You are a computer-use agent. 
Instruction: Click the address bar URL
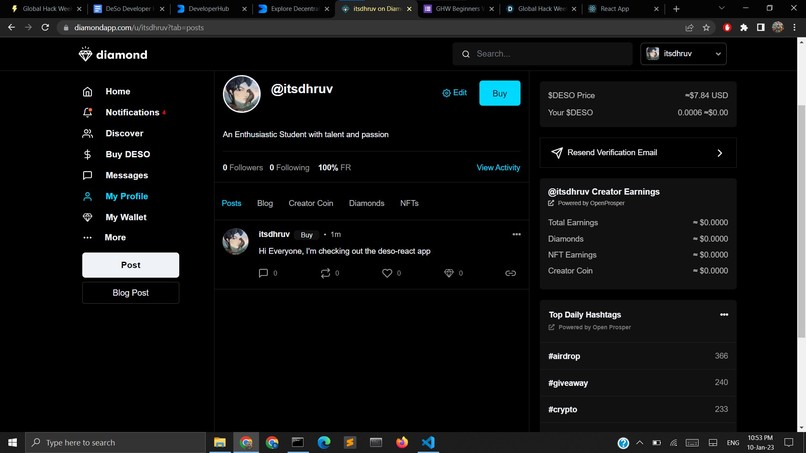pyautogui.click(x=139, y=28)
